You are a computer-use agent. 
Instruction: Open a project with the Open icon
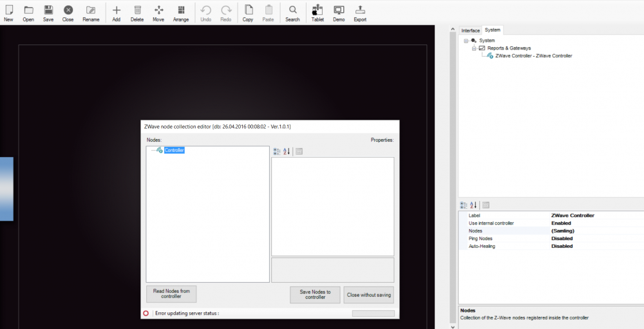point(28,12)
